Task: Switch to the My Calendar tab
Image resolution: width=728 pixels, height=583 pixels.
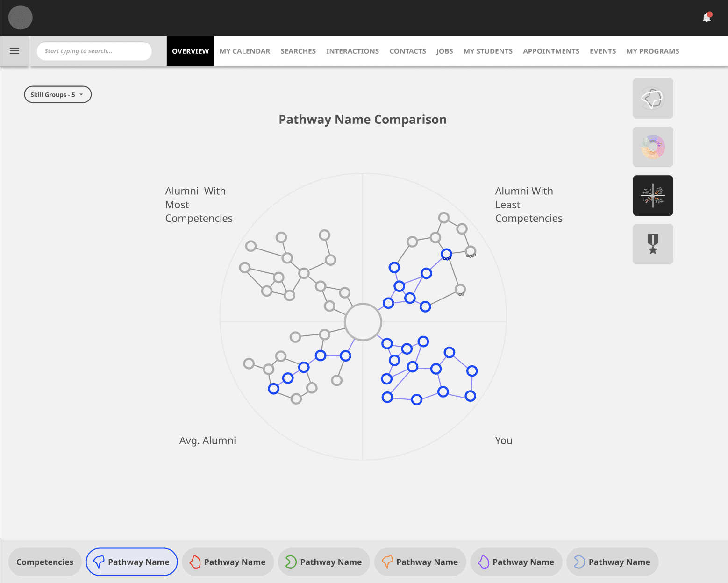Action: [x=245, y=51]
